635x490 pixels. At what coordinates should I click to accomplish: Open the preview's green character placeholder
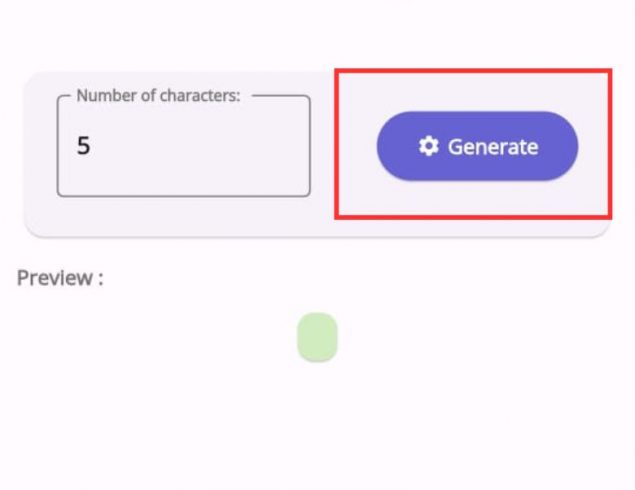317,337
